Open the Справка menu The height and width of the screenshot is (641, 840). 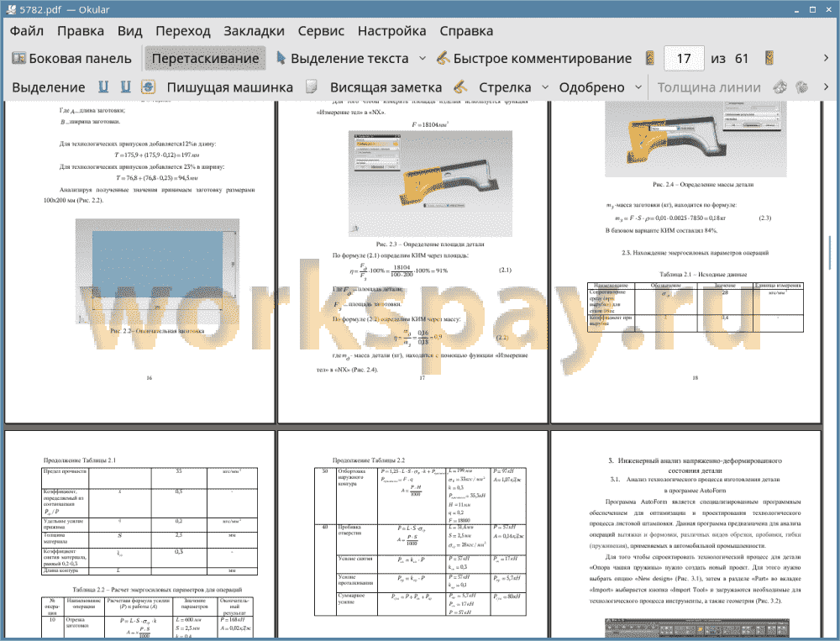[x=466, y=31]
